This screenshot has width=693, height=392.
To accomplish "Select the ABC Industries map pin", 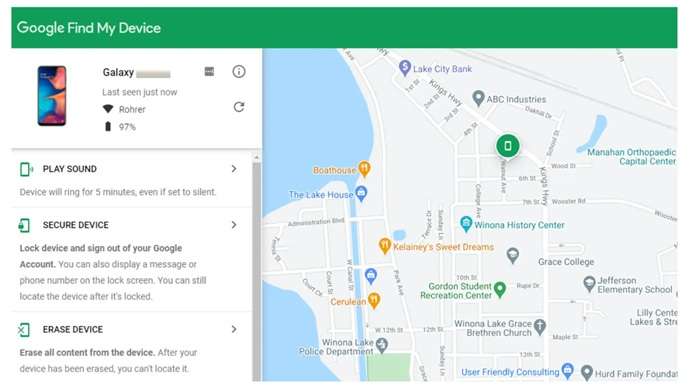I will pyautogui.click(x=478, y=98).
